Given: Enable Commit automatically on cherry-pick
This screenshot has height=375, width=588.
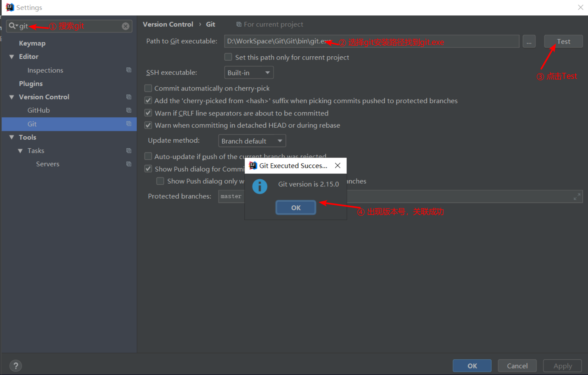Looking at the screenshot, I should click(148, 88).
